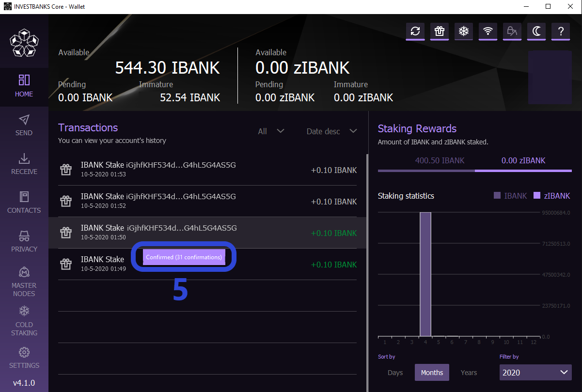The width and height of the screenshot is (582, 392).
Task: Select the IBANK Stake transaction at 01:50
Action: (x=207, y=233)
